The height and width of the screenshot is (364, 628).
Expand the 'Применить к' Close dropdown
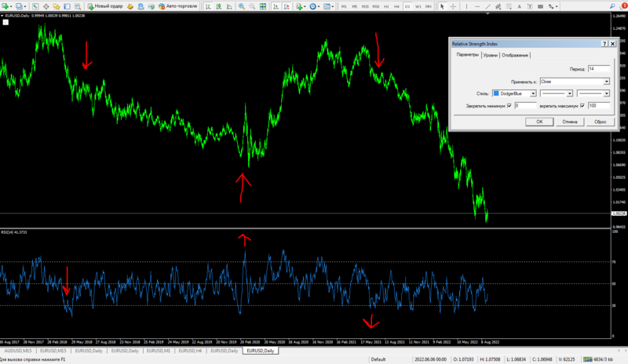tap(575, 82)
